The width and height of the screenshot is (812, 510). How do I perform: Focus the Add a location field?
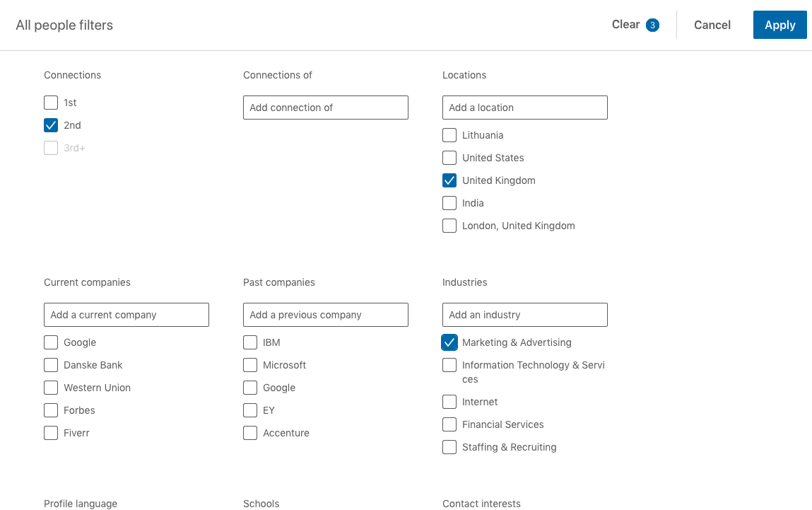point(524,108)
